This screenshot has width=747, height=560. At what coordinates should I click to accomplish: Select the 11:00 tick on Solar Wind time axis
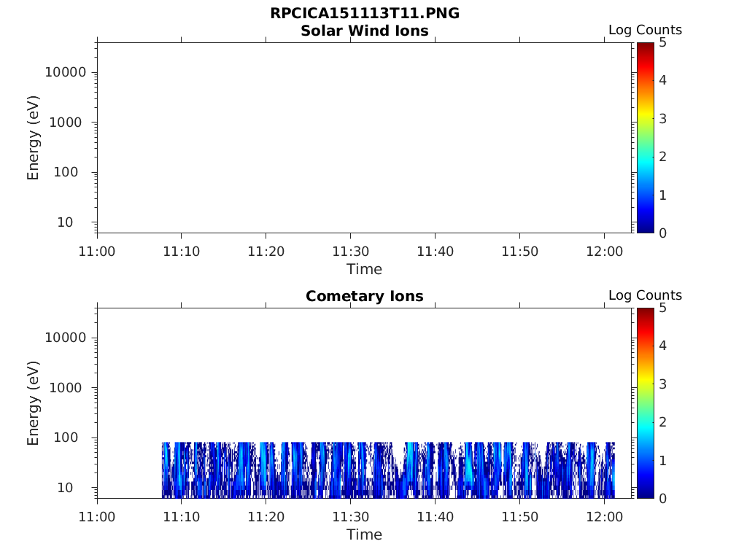pos(97,252)
